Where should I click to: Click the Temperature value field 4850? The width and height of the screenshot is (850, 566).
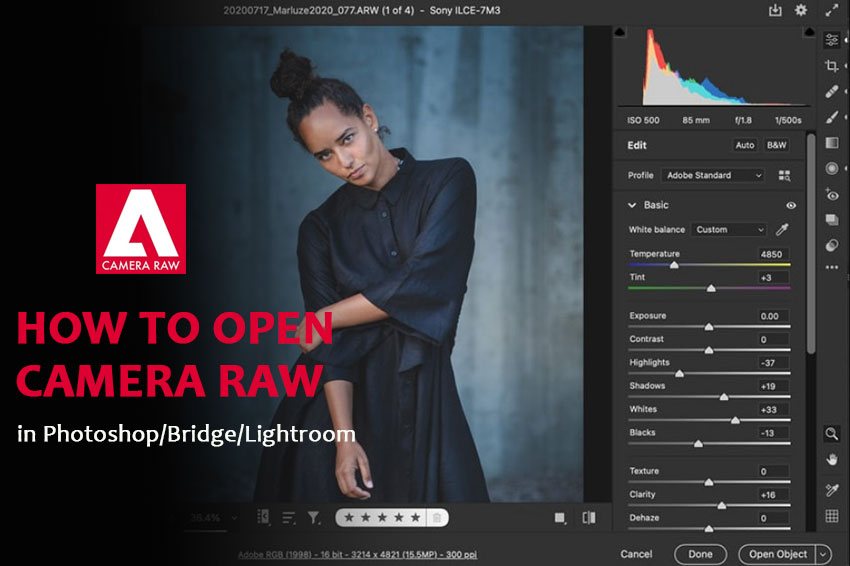(x=772, y=254)
